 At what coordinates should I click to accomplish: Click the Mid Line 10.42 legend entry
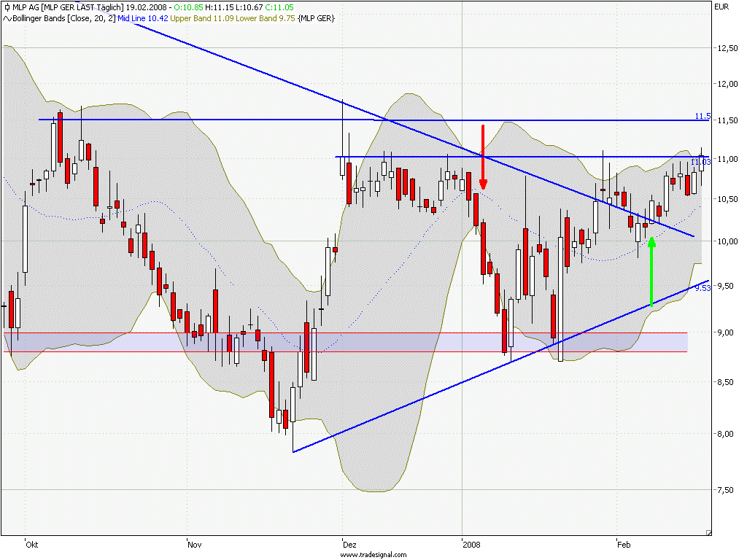[143, 18]
